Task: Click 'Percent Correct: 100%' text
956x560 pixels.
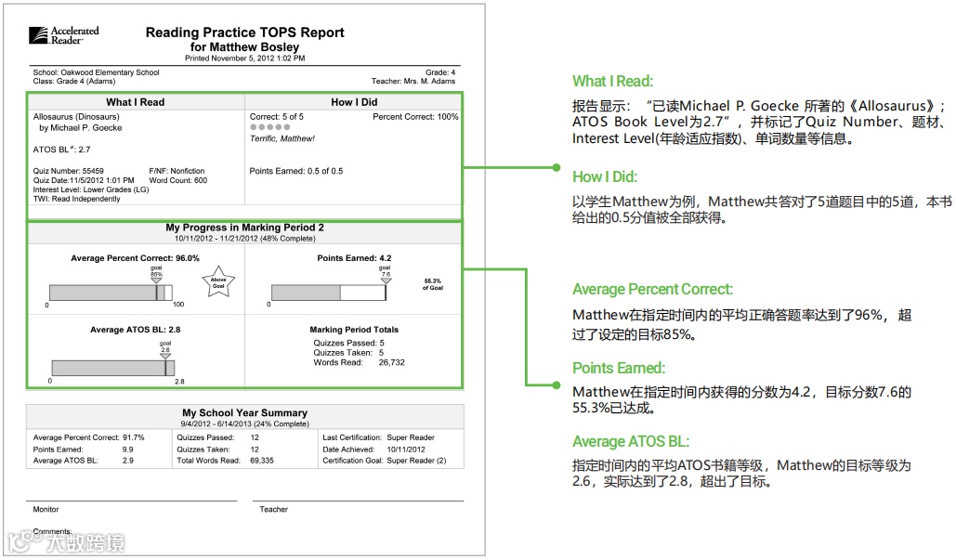Action: [x=415, y=117]
